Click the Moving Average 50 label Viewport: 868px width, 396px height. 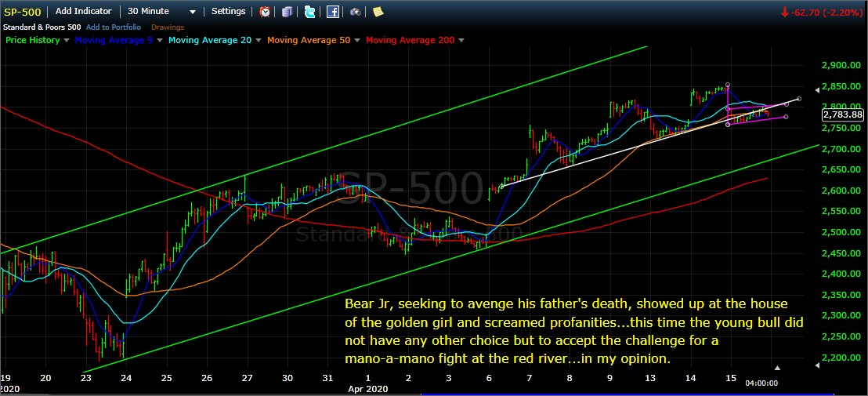[x=309, y=40]
